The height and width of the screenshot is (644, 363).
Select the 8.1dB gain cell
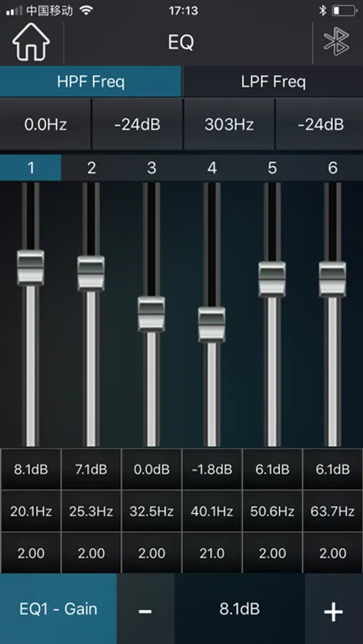31,469
